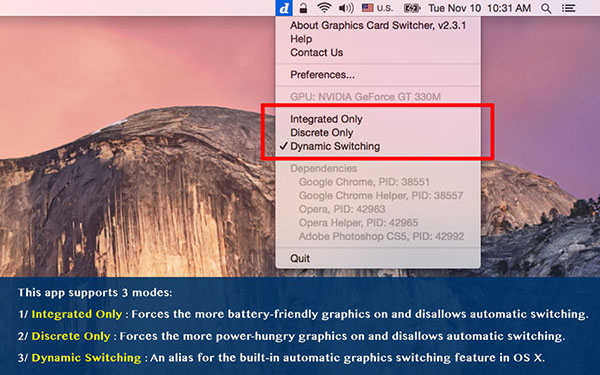Click yellow 'Discrete Only' caption text
Screen dimensions: 600x375
(x=71, y=336)
